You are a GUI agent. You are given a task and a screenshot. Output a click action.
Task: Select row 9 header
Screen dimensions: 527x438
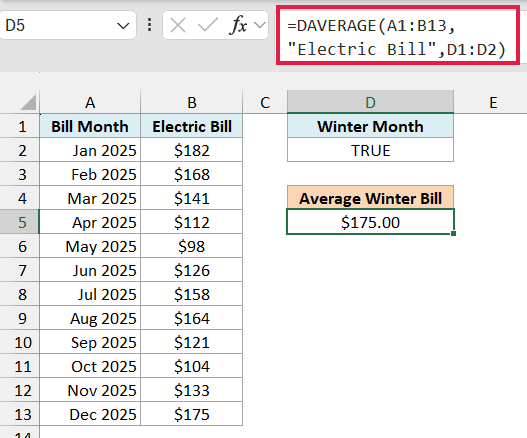[x=19, y=318]
